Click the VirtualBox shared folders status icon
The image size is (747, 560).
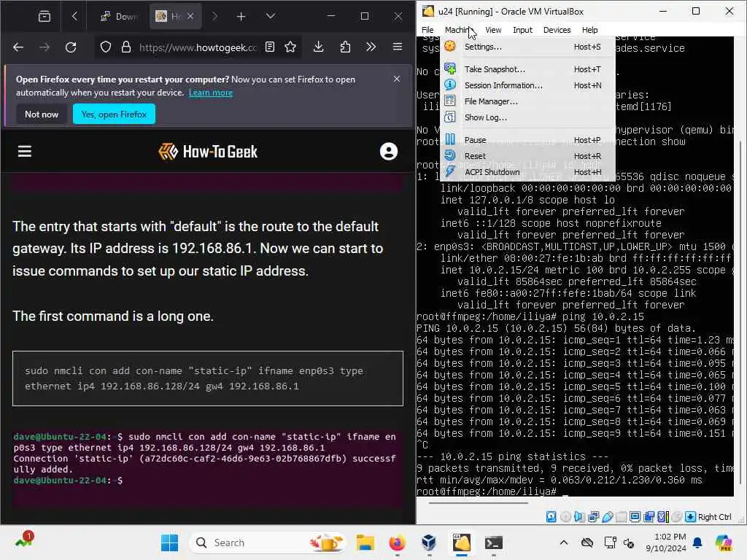click(622, 517)
